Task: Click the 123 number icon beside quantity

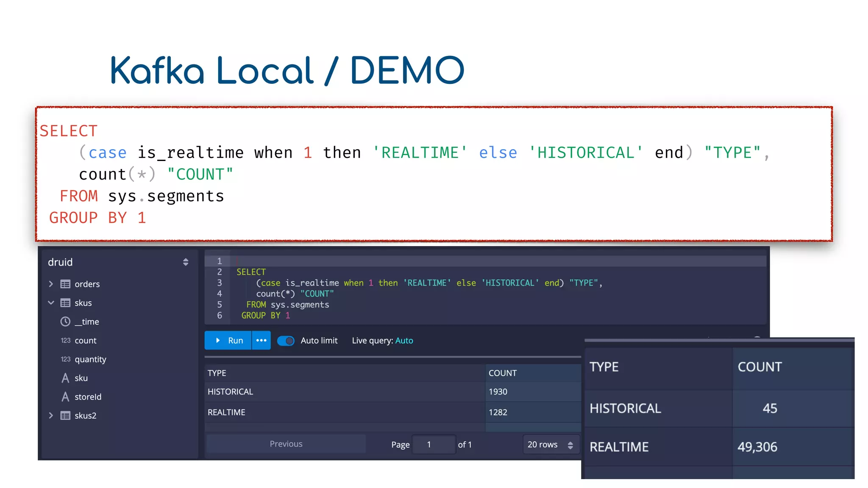Action: (x=65, y=359)
